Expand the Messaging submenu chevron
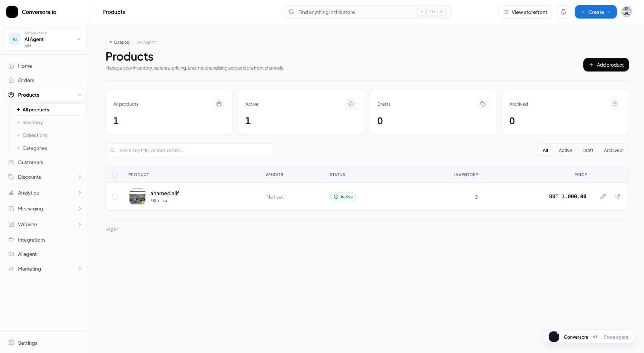The width and height of the screenshot is (644, 353). tap(80, 208)
